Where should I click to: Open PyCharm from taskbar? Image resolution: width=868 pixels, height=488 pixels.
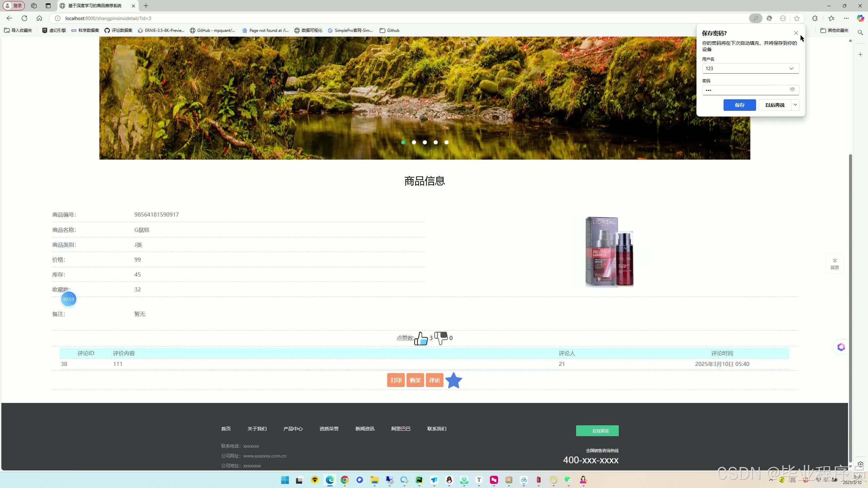coord(419,480)
